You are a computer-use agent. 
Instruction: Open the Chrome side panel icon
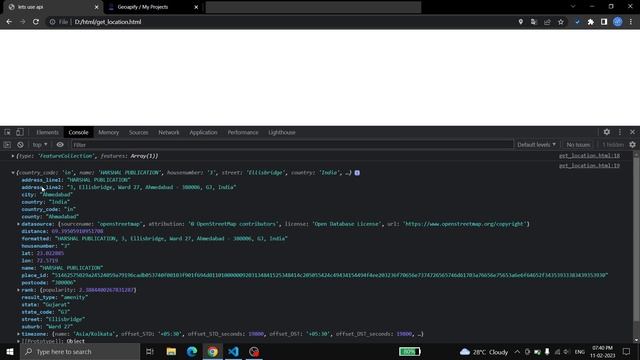604,22
